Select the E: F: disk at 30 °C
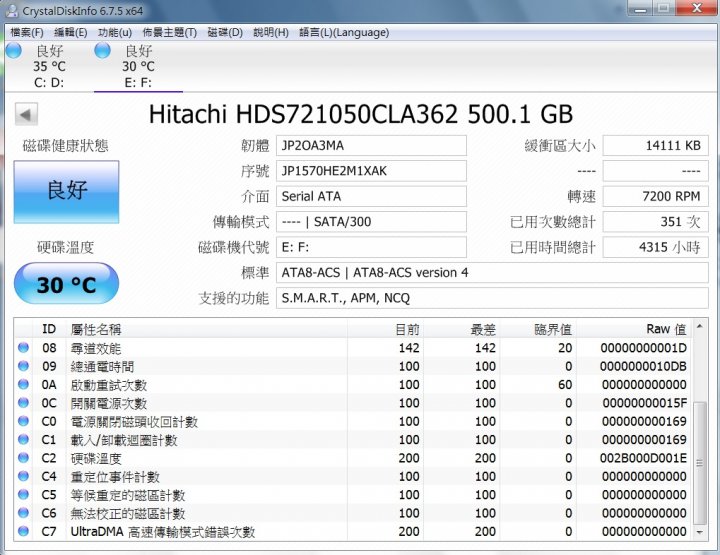The width and height of the screenshot is (720, 555). click(138, 67)
